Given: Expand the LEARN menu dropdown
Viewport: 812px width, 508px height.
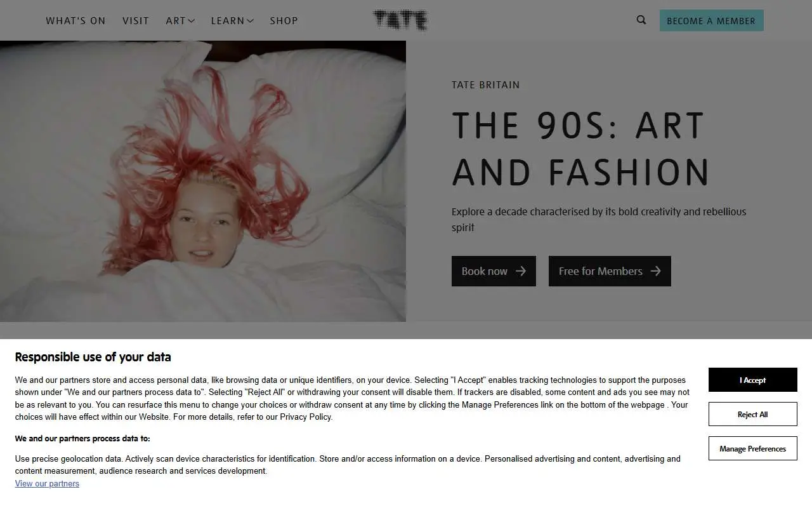Looking at the screenshot, I should [232, 20].
